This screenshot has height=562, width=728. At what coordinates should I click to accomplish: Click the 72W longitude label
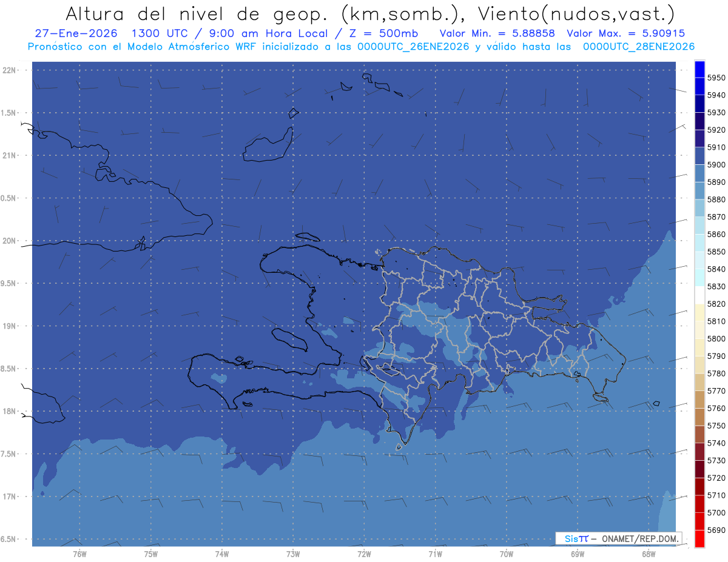click(x=364, y=554)
